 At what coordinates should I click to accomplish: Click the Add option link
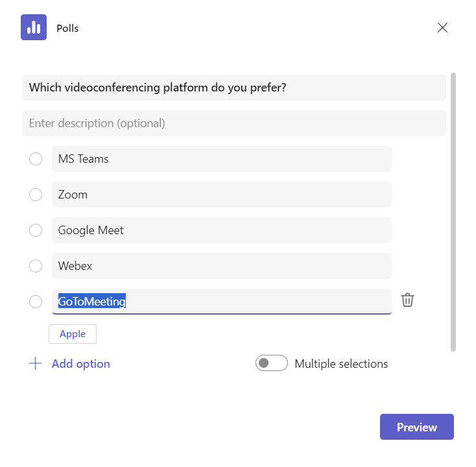tap(80, 364)
